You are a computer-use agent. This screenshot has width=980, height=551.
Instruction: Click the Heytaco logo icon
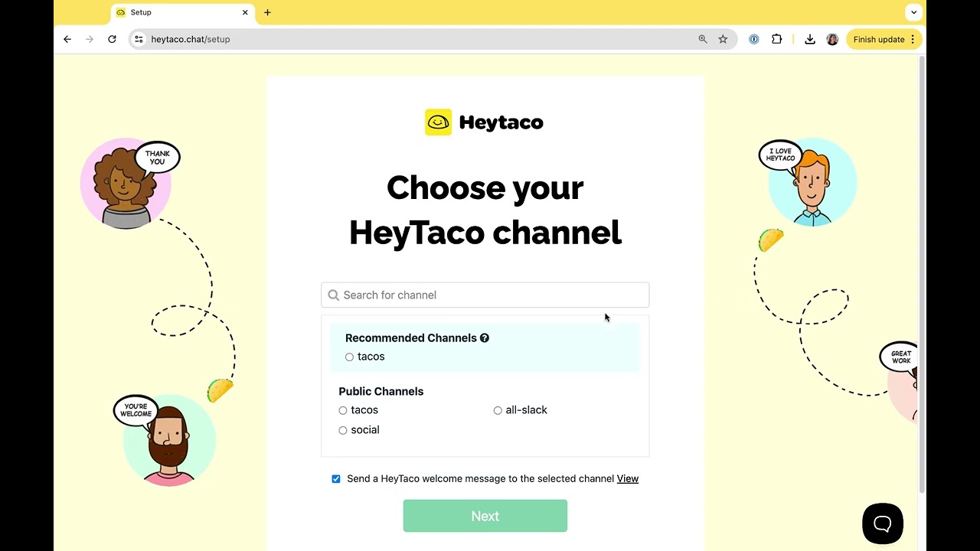pos(439,122)
